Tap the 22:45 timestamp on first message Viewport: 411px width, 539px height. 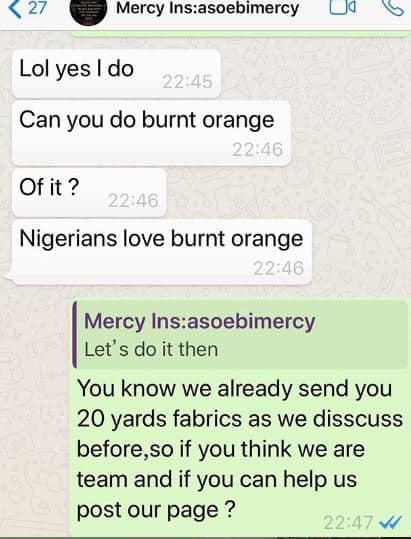click(x=187, y=82)
